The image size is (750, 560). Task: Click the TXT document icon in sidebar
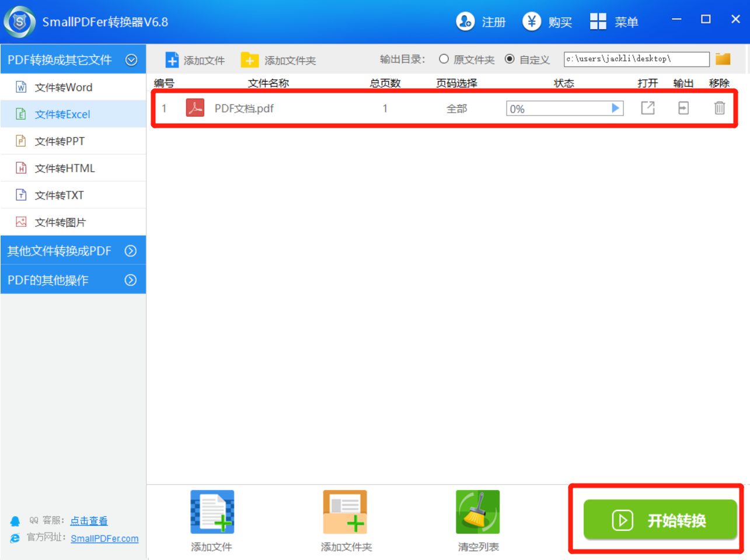point(21,195)
